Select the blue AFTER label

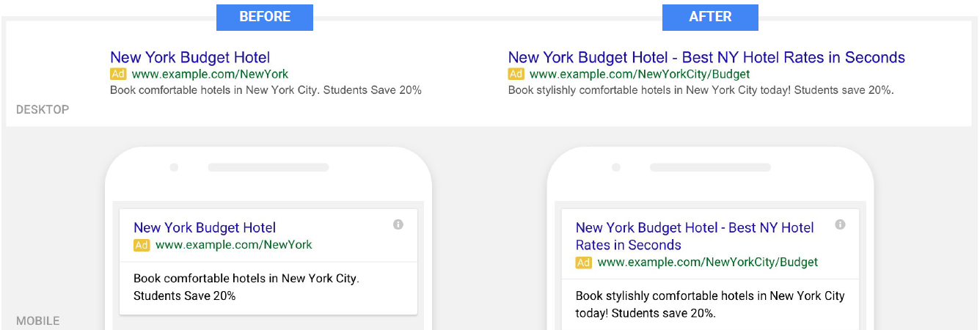pyautogui.click(x=710, y=17)
